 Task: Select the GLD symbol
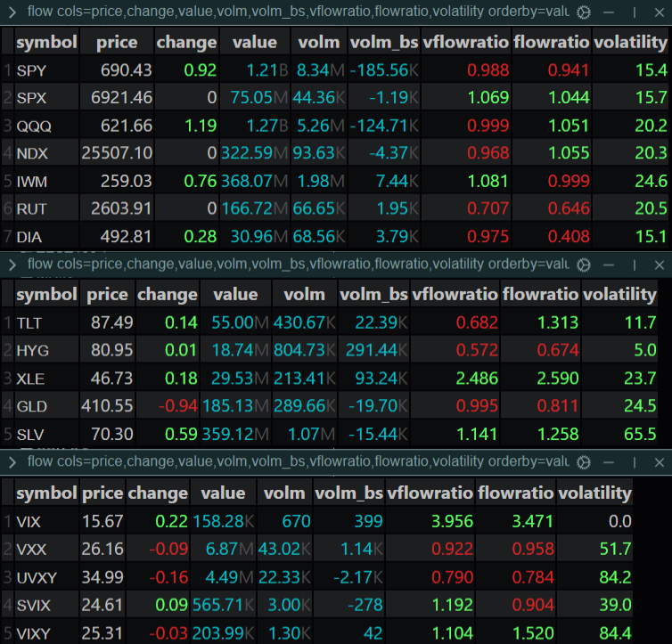coord(32,406)
